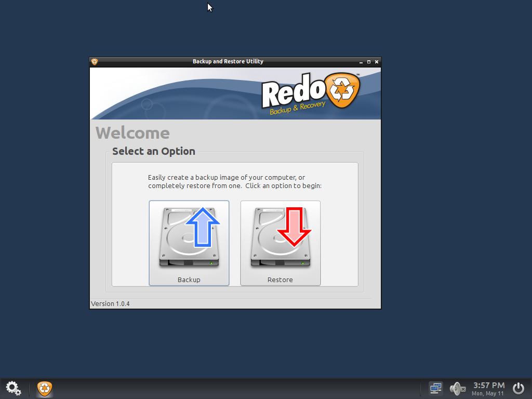Click the Redo window title bar icon
Image resolution: width=532 pixels, height=399 pixels.
click(95, 61)
